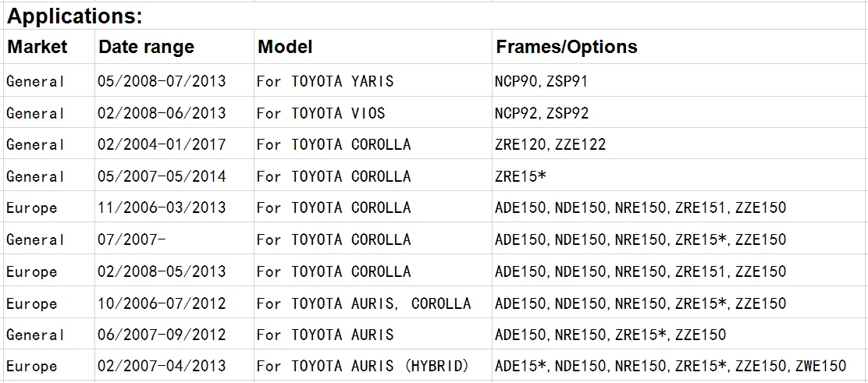The image size is (868, 383).
Task: Select the "Date range" header cell
Action: tap(146, 47)
